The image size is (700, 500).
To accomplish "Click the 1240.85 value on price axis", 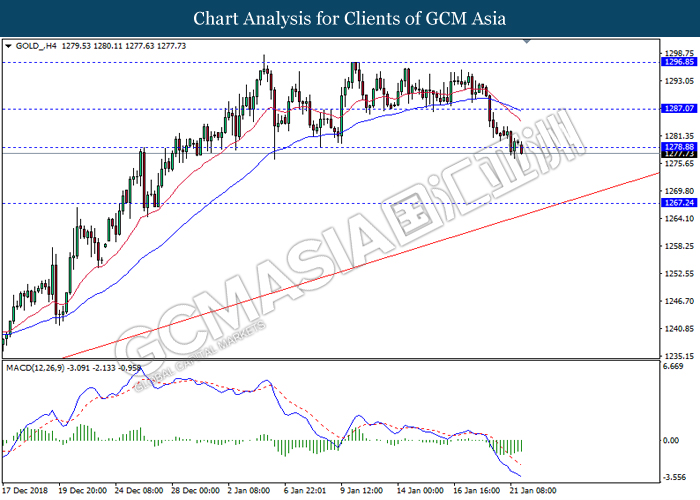I will coord(679,329).
